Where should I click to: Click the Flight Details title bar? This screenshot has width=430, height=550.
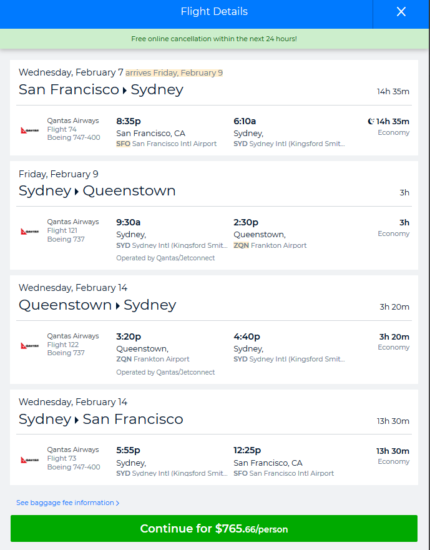[x=214, y=12]
